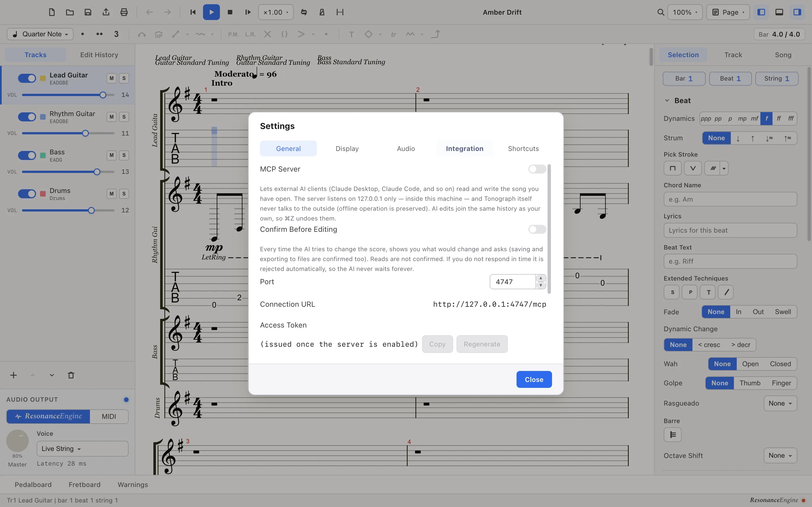Image resolution: width=812 pixels, height=507 pixels.
Task: Open the search magnifier icon
Action: pyautogui.click(x=661, y=12)
